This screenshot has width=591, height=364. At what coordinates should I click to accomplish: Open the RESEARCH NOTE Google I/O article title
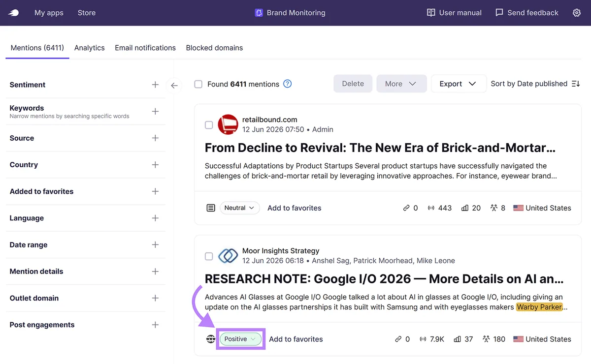(384, 279)
